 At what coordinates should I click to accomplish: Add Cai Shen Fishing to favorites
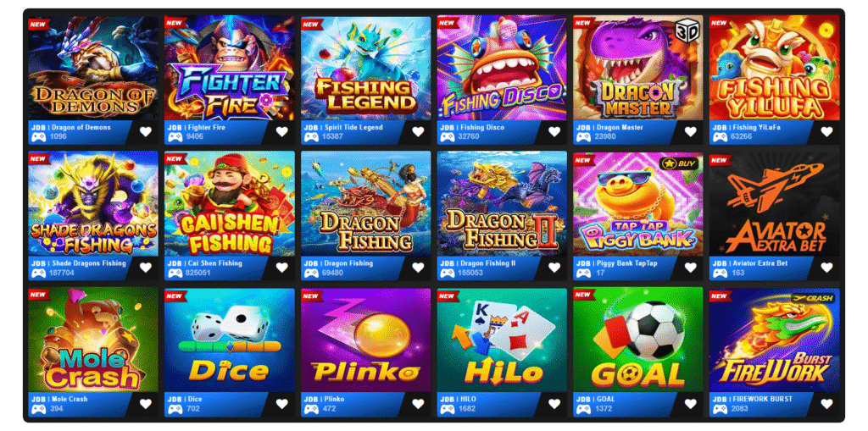[x=281, y=268]
